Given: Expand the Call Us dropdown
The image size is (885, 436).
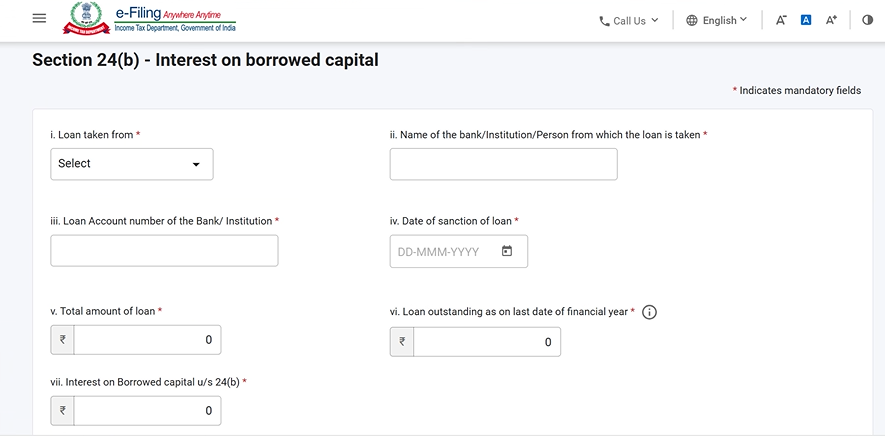Looking at the screenshot, I should click(x=629, y=20).
